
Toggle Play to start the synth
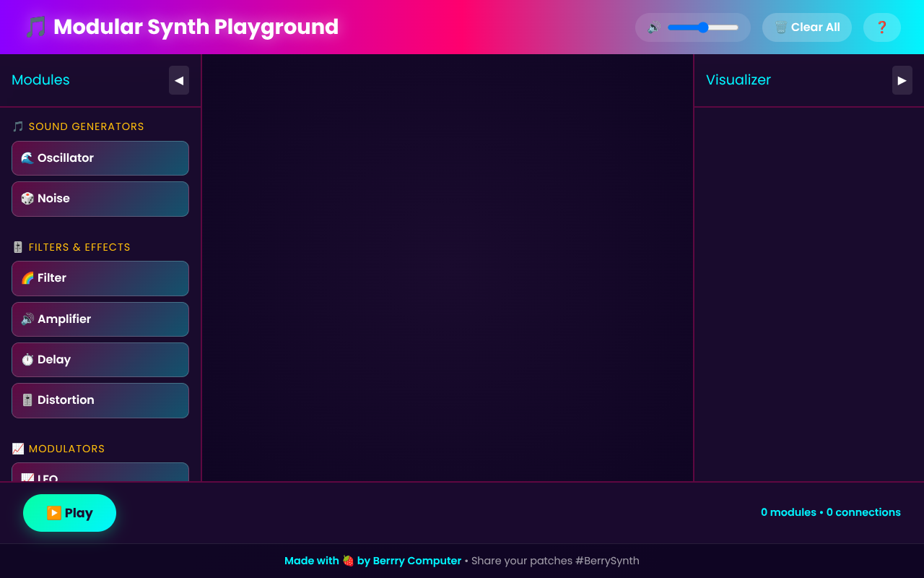click(69, 512)
